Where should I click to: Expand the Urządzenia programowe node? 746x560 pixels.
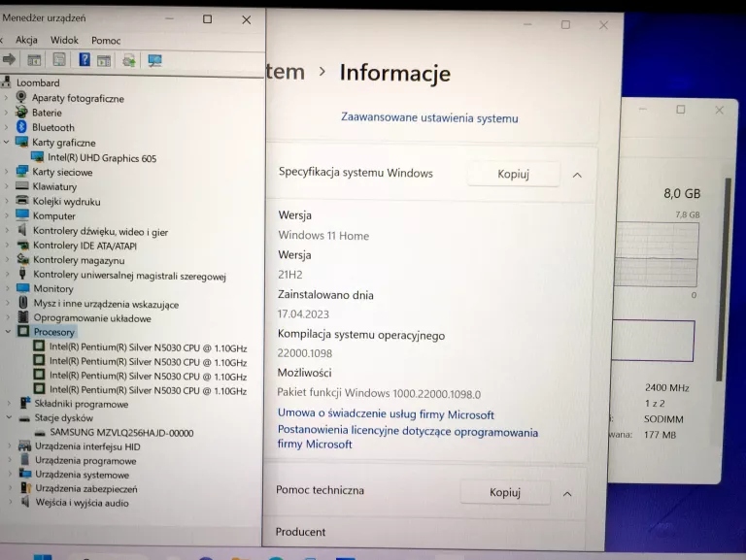click(x=10, y=460)
